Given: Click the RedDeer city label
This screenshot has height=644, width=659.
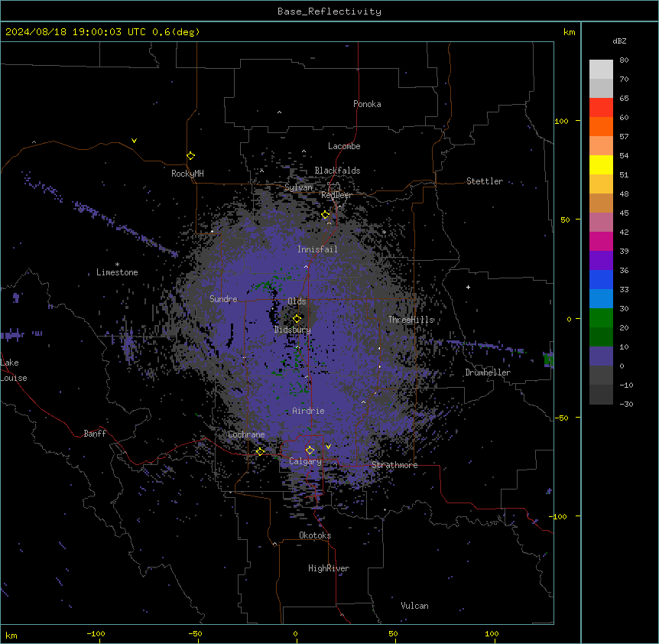Looking at the screenshot, I should (x=336, y=195).
